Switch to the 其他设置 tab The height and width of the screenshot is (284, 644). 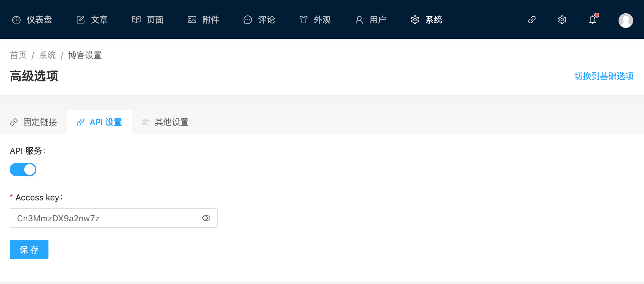click(165, 122)
